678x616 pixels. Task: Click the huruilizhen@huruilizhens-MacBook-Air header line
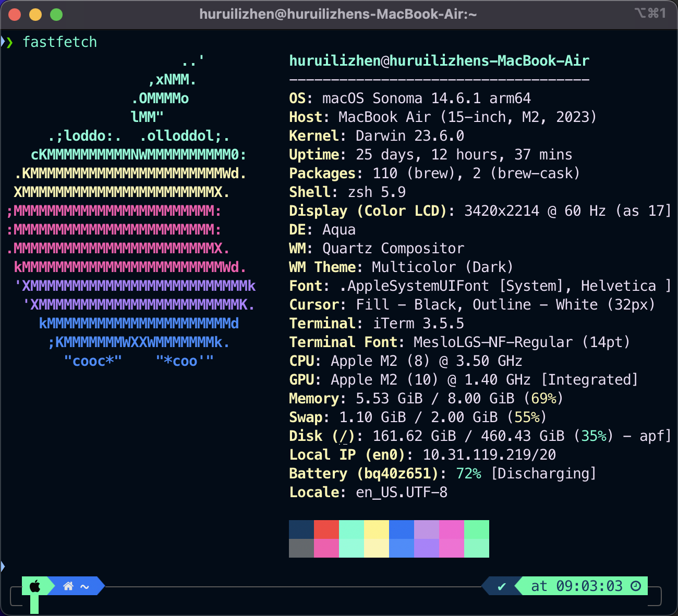click(x=439, y=61)
